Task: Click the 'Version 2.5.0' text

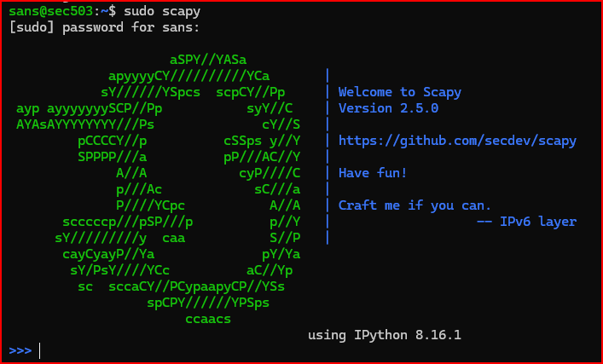Action: 388,108
